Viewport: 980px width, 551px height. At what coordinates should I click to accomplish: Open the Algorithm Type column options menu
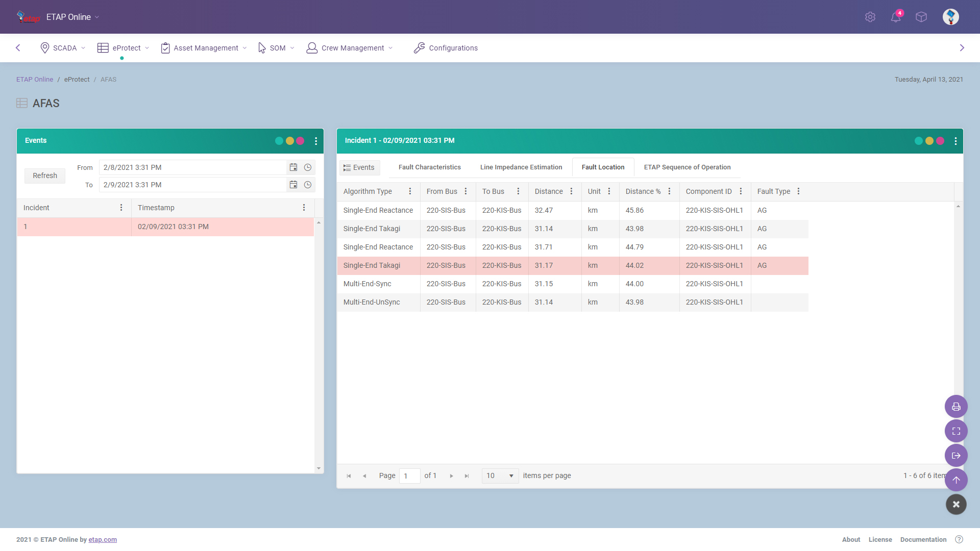(x=410, y=191)
